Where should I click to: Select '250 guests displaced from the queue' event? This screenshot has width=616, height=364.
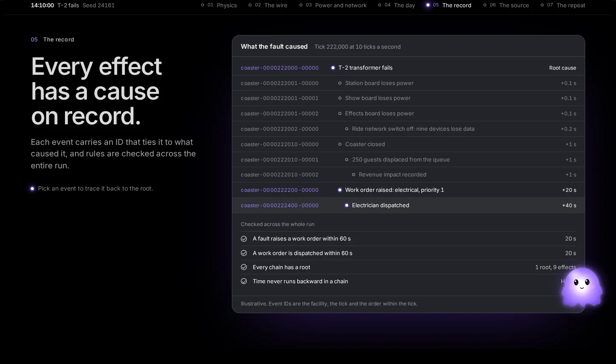(x=409, y=159)
